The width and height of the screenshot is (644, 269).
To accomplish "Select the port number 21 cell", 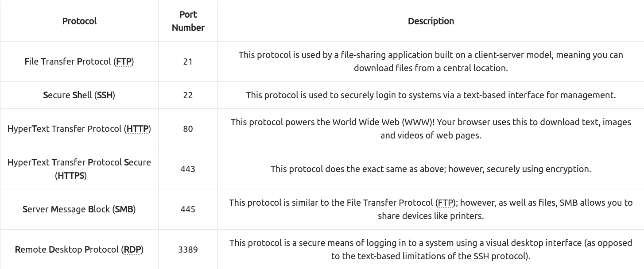I will 188,61.
